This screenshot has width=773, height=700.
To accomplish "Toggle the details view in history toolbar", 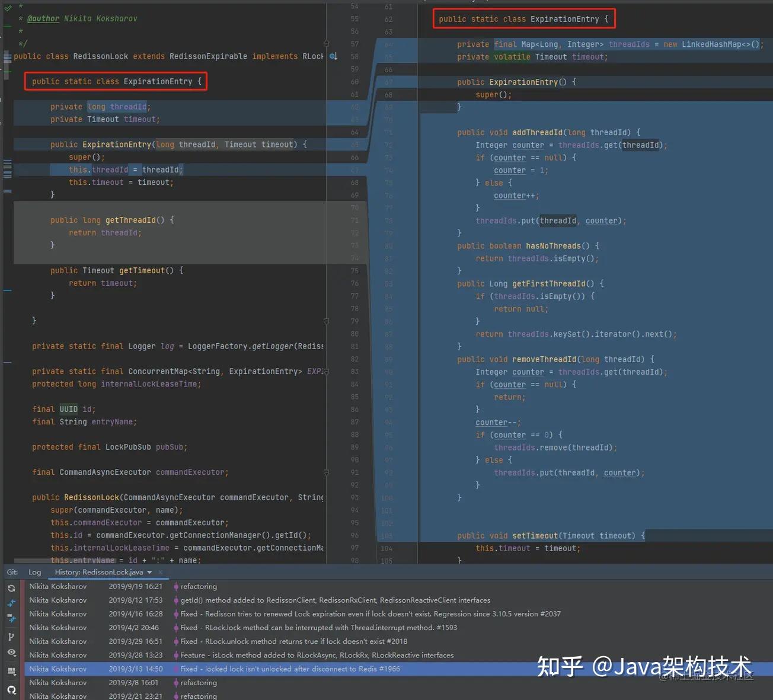I will point(11,670).
